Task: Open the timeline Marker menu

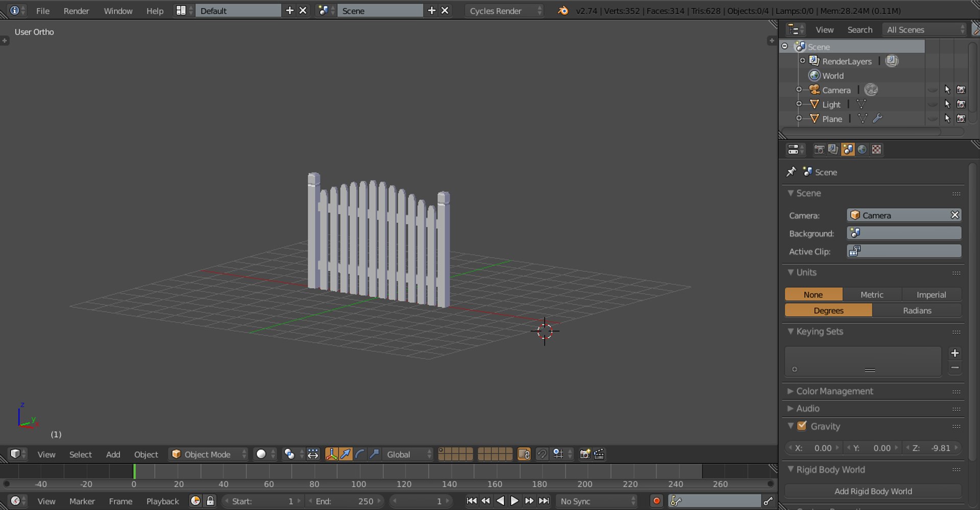Action: pos(82,501)
